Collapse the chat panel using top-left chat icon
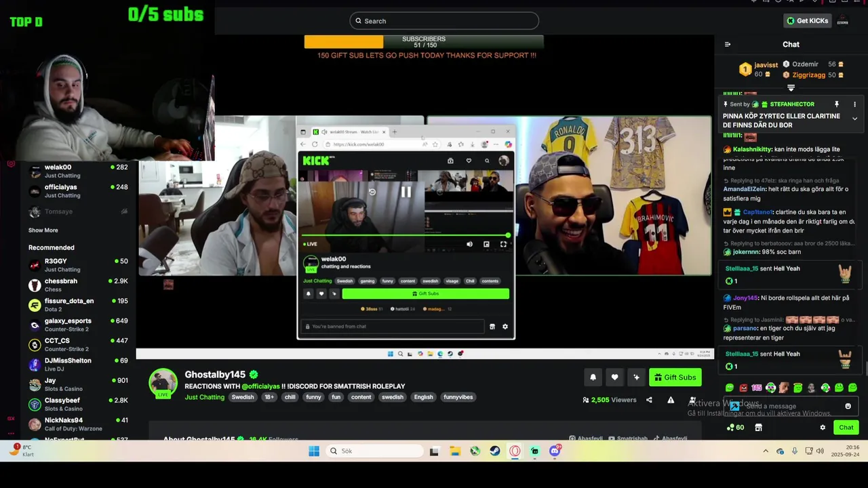This screenshot has height=488, width=868. coord(728,45)
